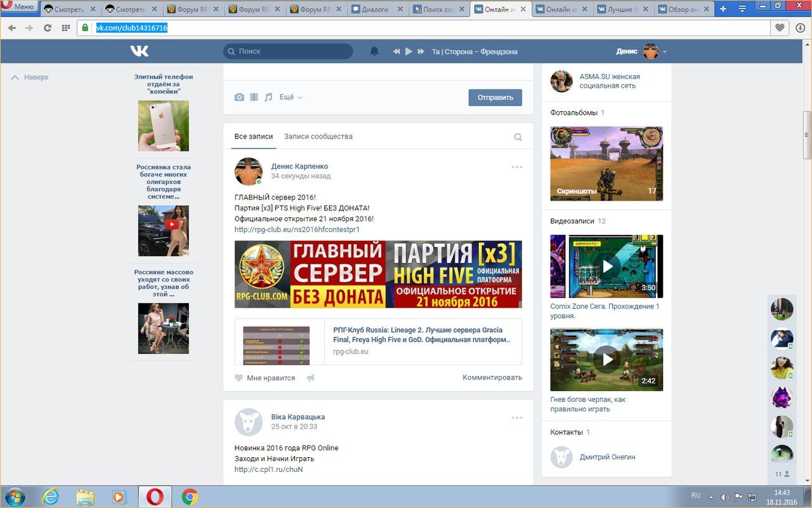
Task: Open the notifications bell
Action: [x=374, y=51]
